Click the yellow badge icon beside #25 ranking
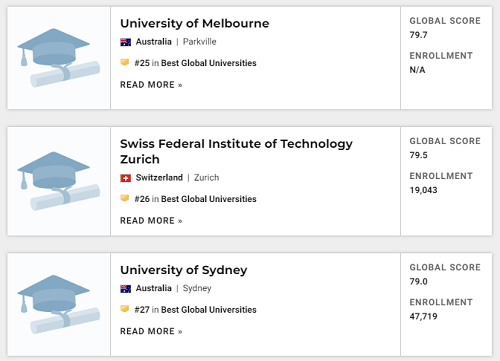 click(125, 62)
